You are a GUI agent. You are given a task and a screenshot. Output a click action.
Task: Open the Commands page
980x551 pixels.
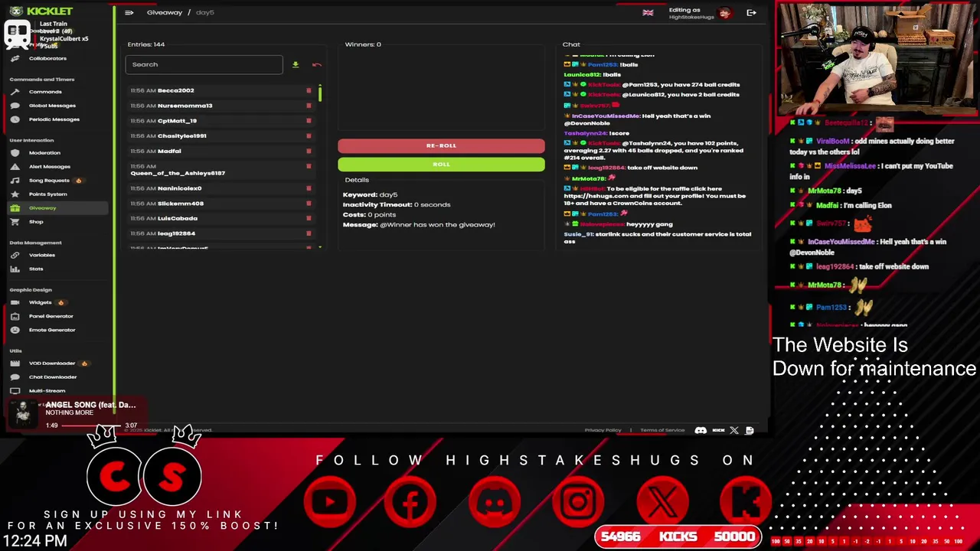tap(45, 92)
